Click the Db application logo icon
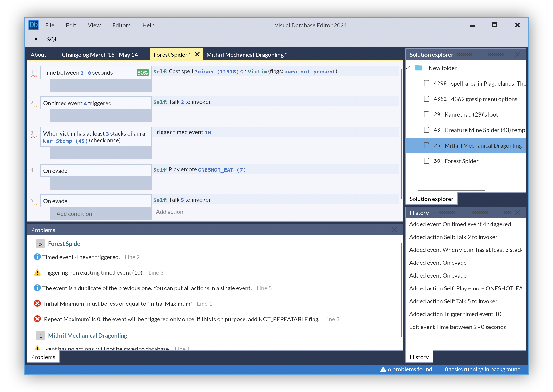Image resolution: width=553 pixels, height=392 pixels. 33,25
